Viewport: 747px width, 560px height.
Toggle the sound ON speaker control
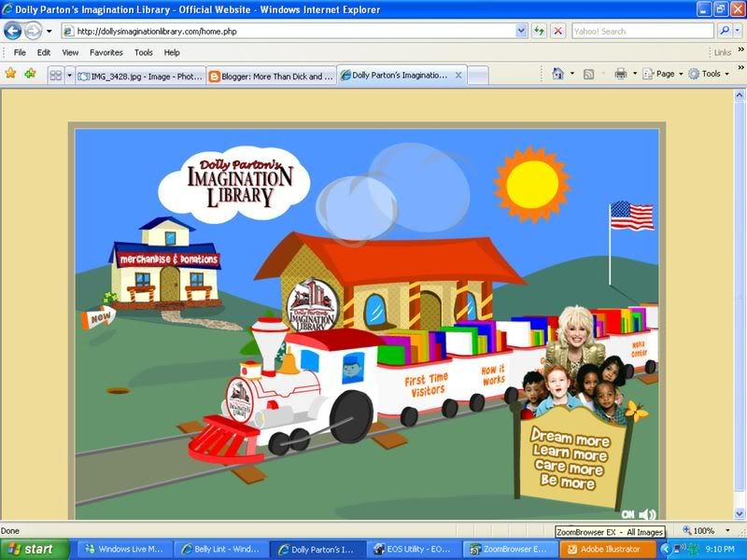click(x=639, y=514)
